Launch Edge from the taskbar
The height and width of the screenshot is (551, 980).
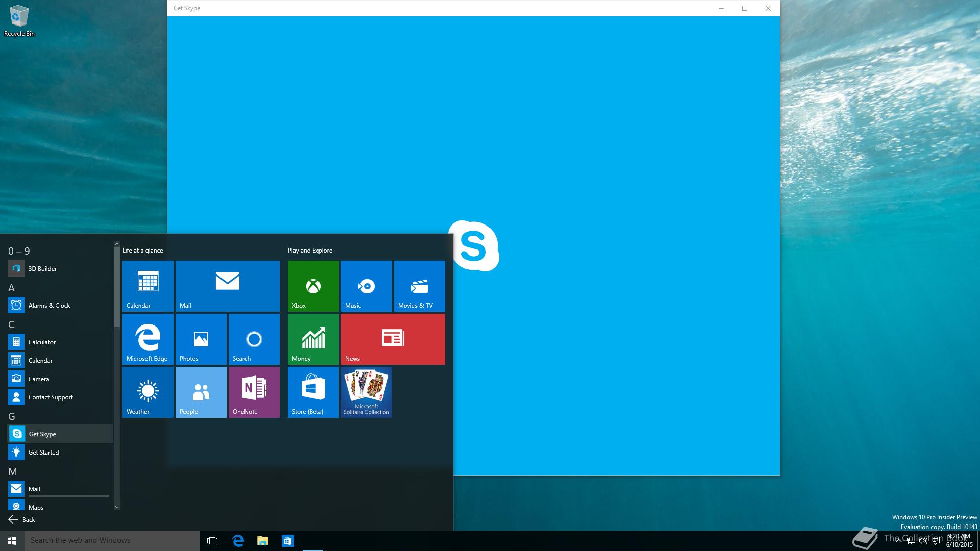pos(238,540)
